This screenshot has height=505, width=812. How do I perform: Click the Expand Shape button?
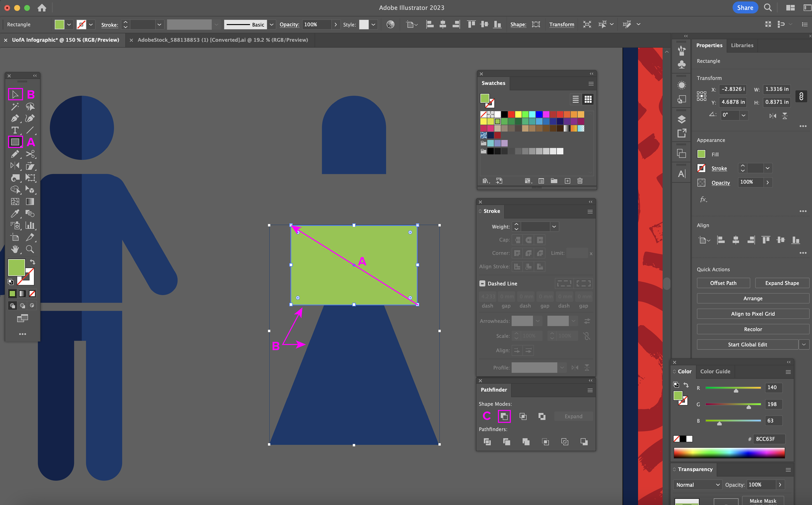pyautogui.click(x=782, y=283)
